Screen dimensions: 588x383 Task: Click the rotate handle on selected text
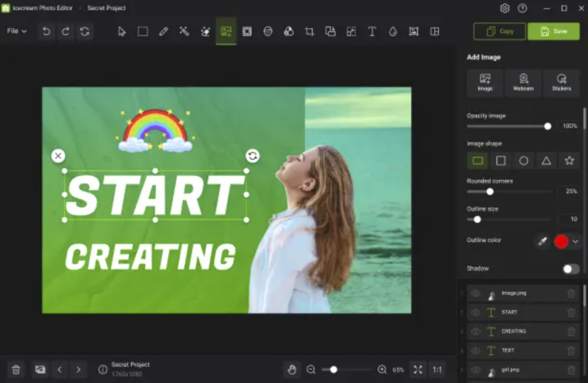click(x=252, y=156)
